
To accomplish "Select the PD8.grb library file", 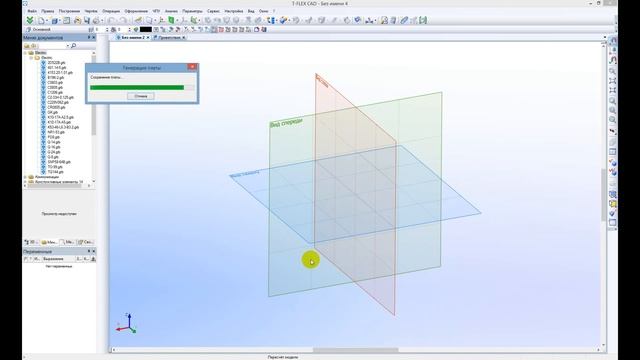I will 53,137.
